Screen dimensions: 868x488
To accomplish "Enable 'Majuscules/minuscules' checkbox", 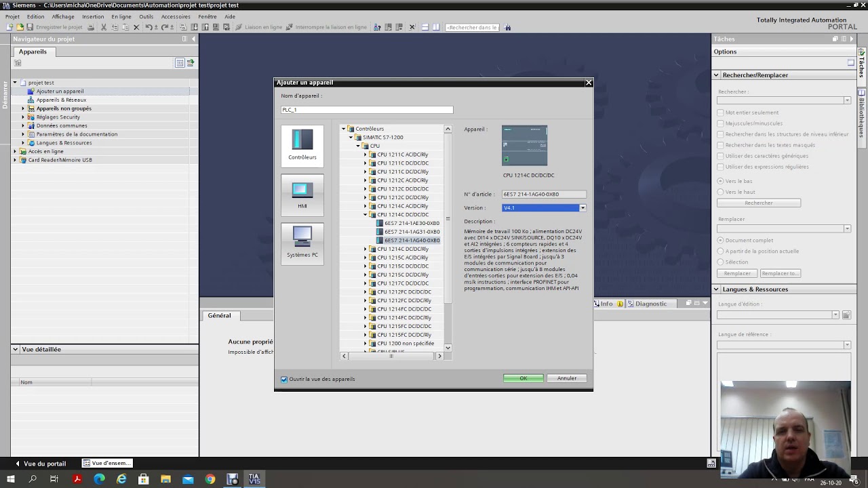I will point(720,123).
